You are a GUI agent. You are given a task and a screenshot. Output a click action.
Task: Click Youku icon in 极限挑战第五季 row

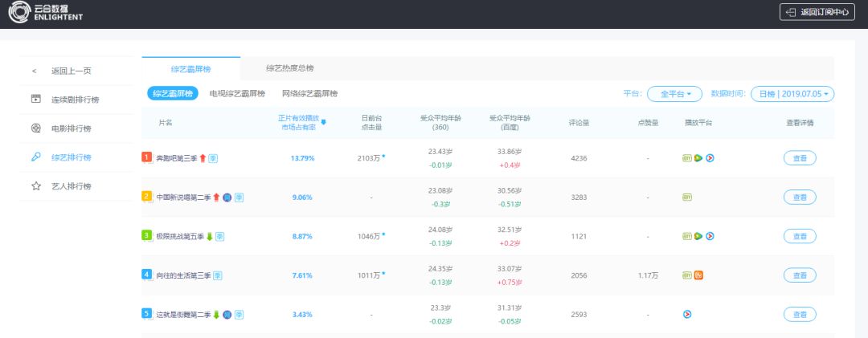coord(710,236)
